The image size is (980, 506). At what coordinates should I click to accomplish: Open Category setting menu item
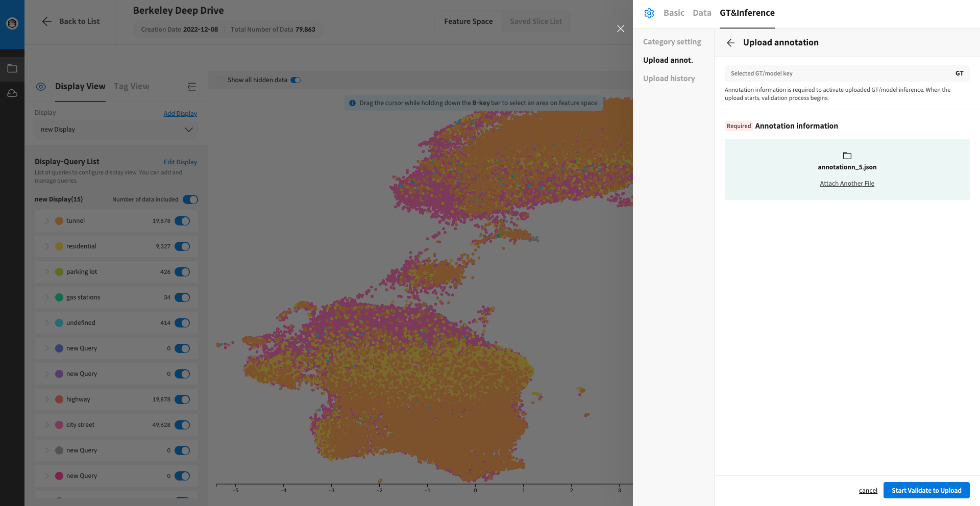(672, 42)
